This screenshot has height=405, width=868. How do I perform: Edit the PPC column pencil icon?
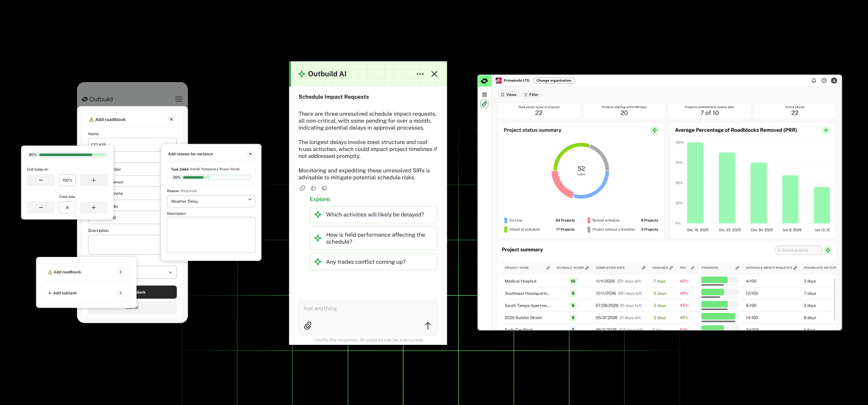(x=693, y=268)
